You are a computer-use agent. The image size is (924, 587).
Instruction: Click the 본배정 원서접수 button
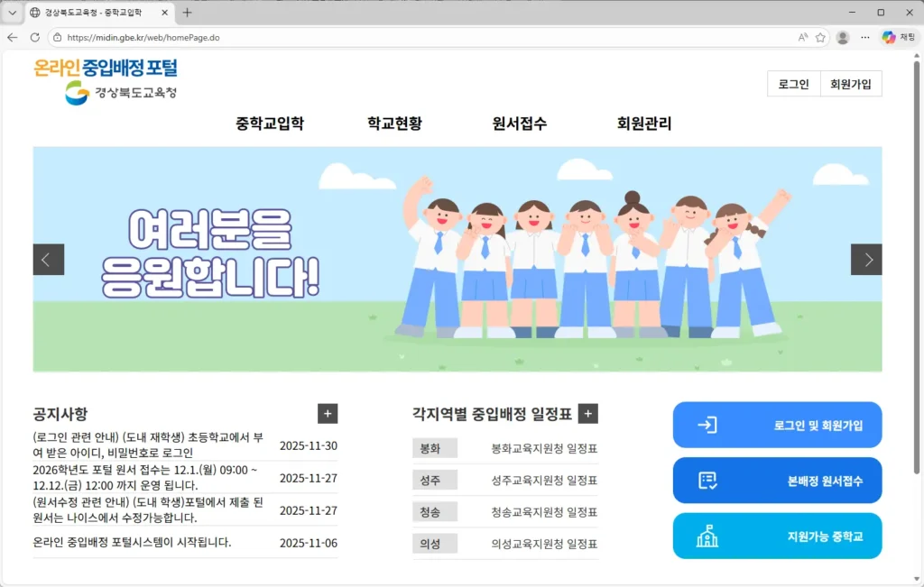777,481
